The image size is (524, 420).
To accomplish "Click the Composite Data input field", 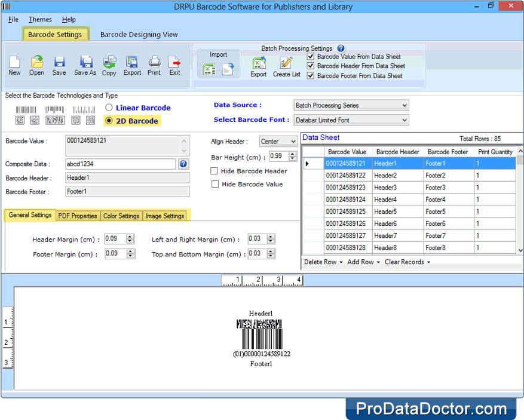I will coord(121,164).
